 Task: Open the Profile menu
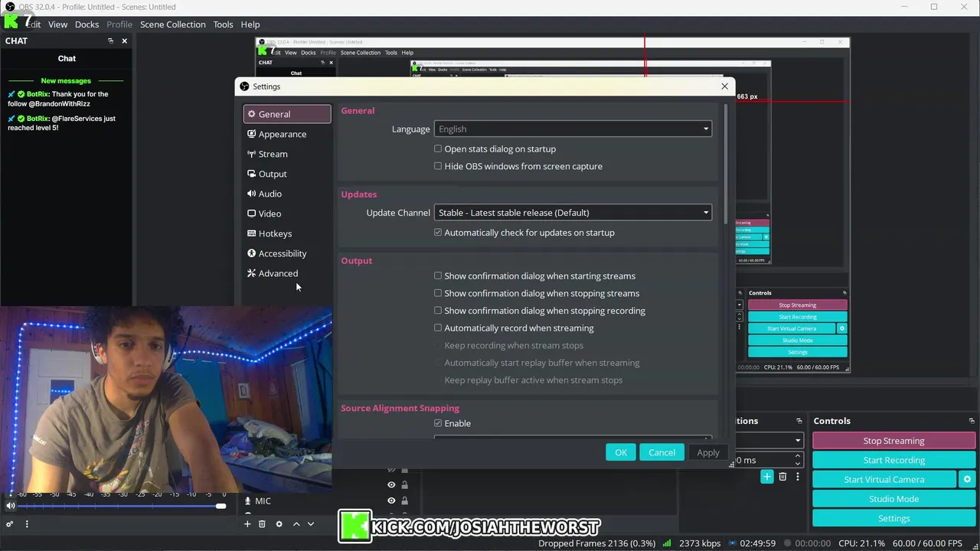[119, 24]
